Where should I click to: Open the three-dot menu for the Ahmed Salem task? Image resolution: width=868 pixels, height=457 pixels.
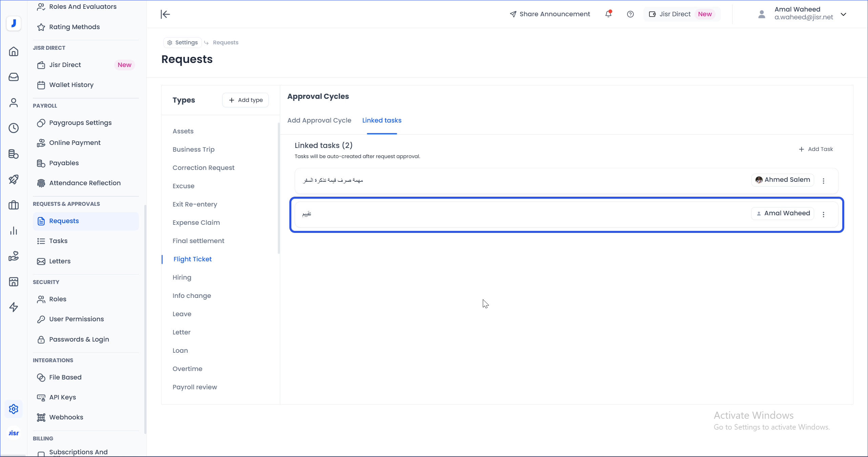pos(824,181)
